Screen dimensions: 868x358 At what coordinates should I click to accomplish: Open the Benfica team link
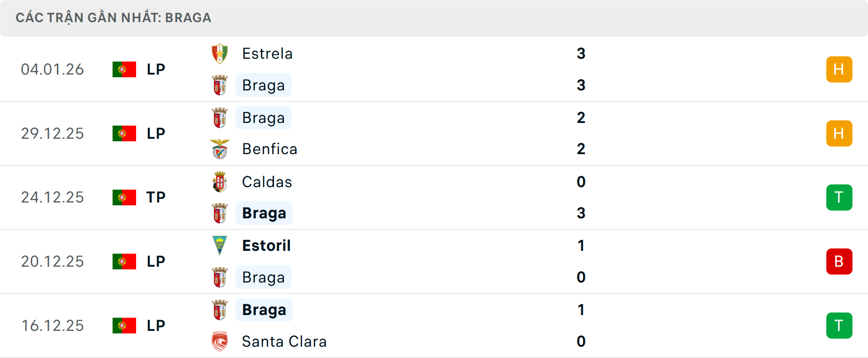click(269, 149)
